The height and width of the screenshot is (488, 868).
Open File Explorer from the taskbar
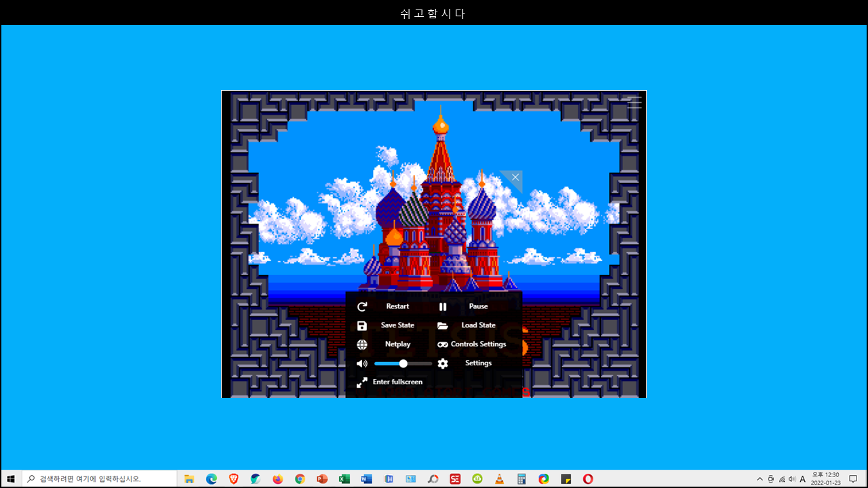tap(189, 479)
